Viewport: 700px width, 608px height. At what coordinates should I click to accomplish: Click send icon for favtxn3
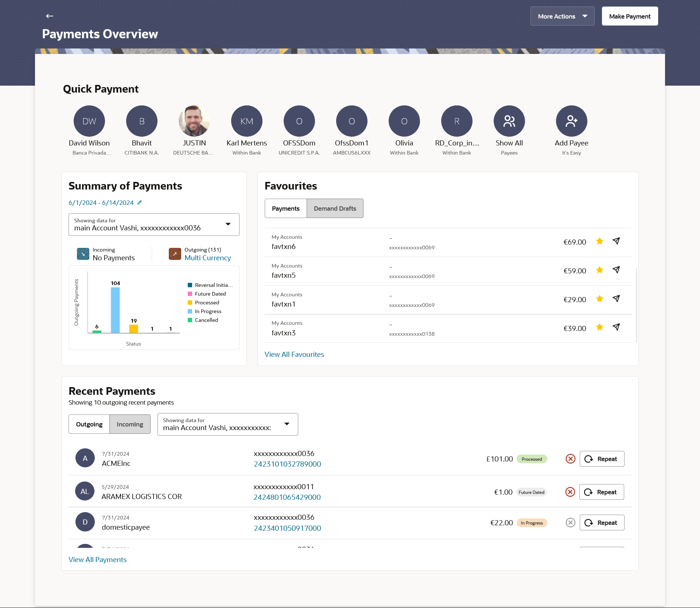click(x=616, y=327)
